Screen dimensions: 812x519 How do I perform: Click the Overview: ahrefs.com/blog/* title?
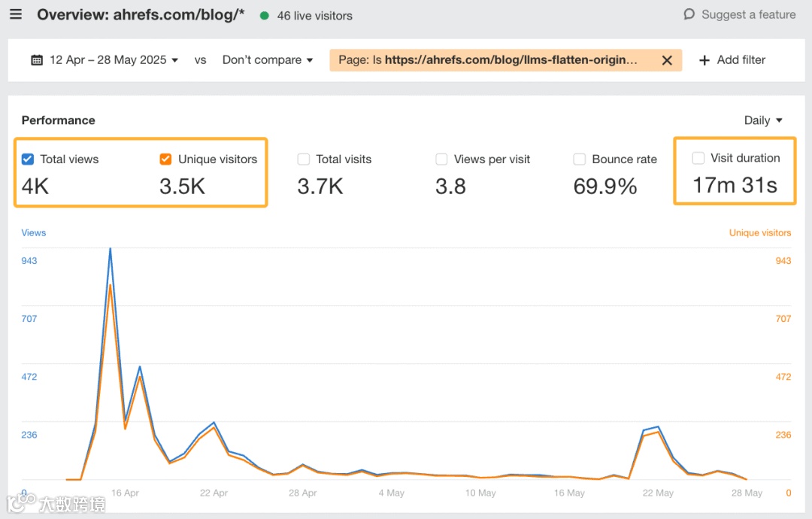(x=141, y=14)
